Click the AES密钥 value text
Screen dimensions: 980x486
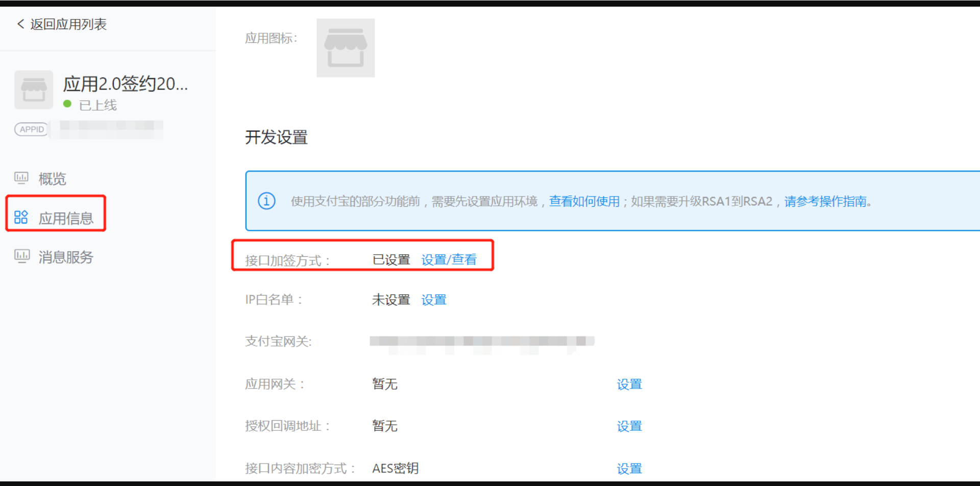(396, 468)
